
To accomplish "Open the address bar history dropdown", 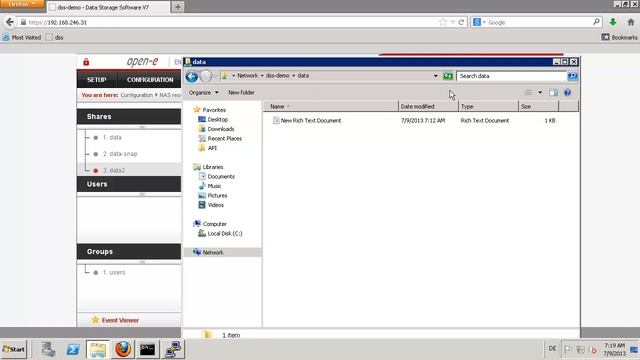I will (436, 76).
